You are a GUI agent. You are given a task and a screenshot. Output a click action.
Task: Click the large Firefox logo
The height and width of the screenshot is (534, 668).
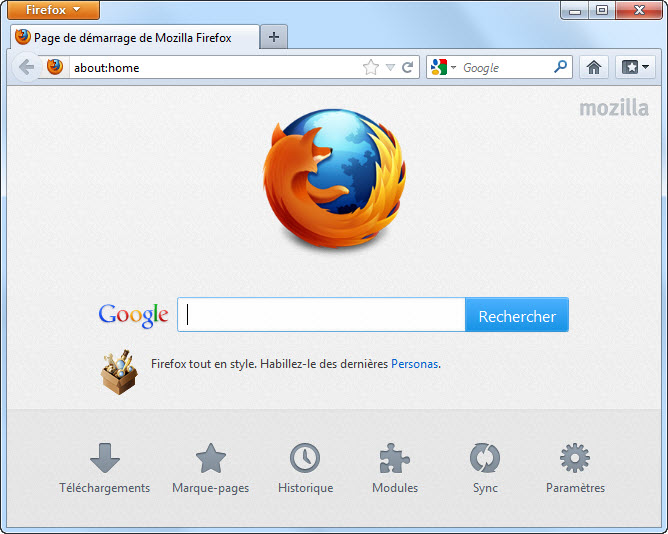pyautogui.click(x=334, y=179)
